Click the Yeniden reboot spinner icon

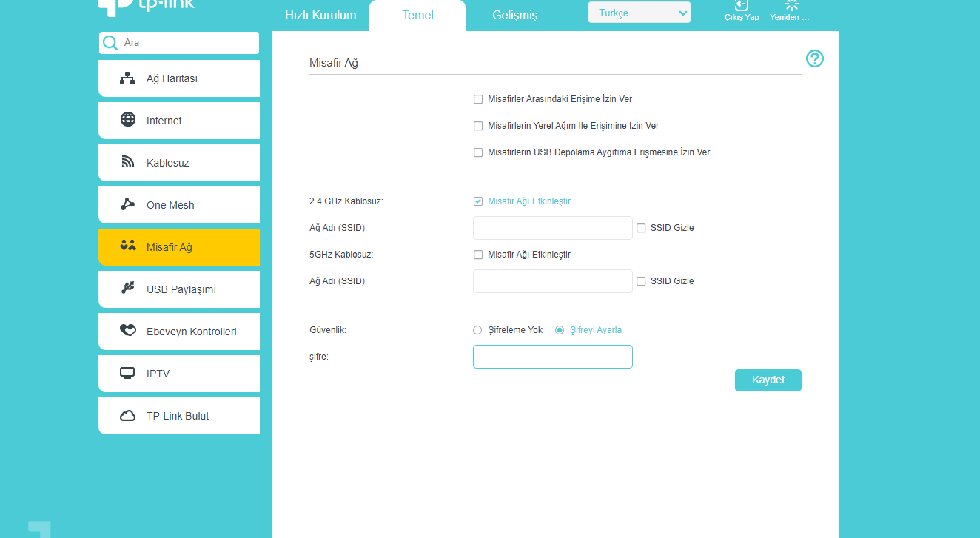[x=792, y=5]
